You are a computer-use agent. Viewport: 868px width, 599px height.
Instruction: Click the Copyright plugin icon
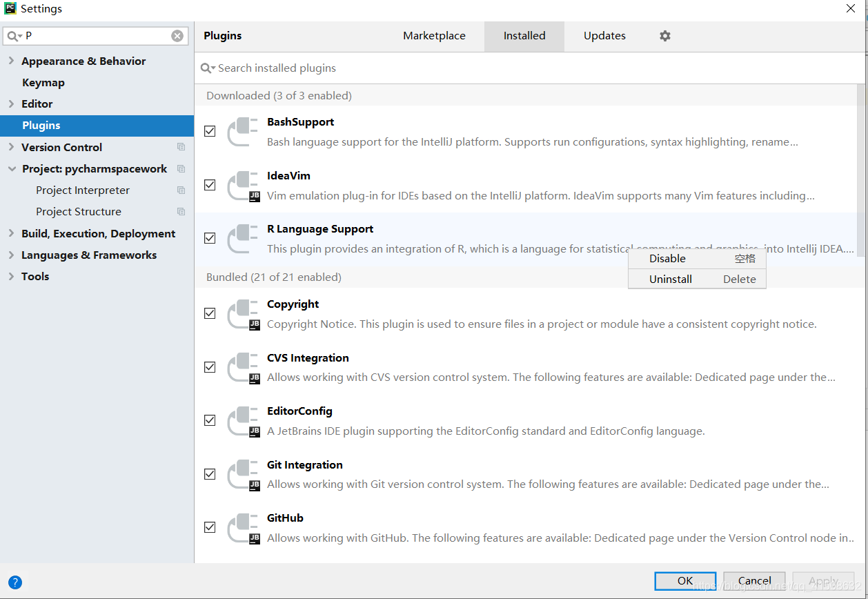tap(243, 314)
